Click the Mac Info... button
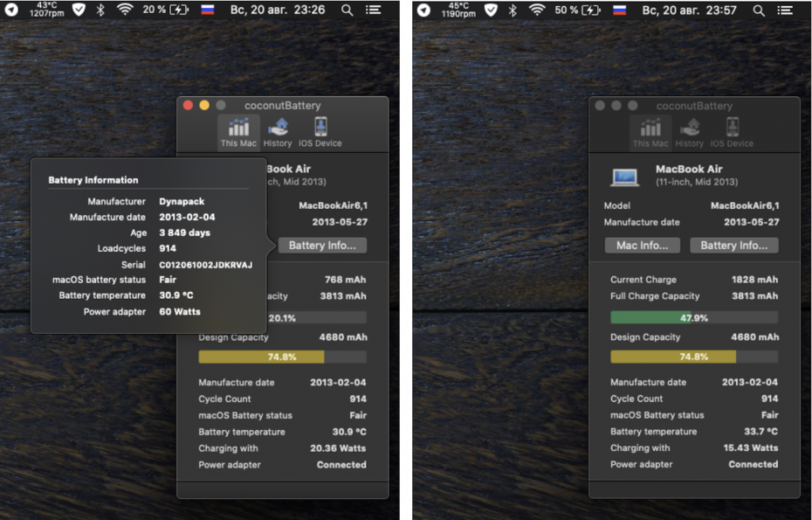 coord(642,246)
